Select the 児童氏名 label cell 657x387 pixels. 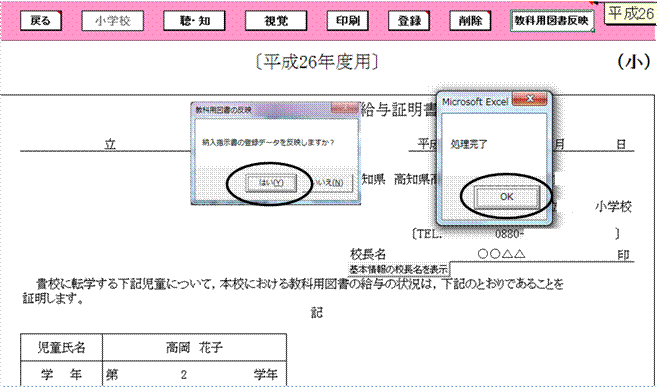(x=62, y=348)
